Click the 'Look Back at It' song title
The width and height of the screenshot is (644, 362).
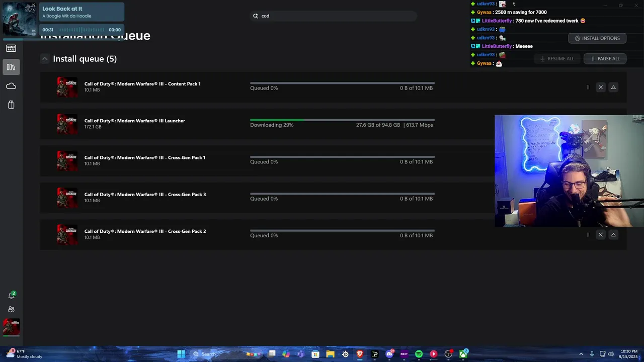pos(62,9)
